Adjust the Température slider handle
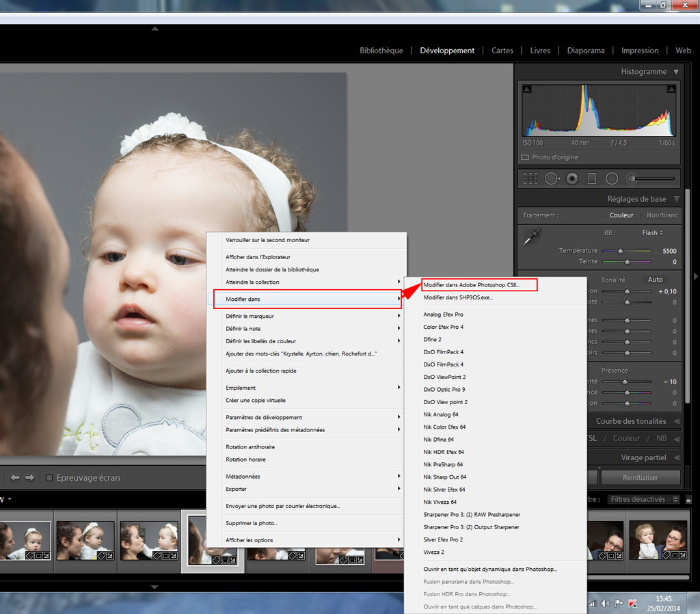Screen dimensions: 700x614 coord(620,251)
